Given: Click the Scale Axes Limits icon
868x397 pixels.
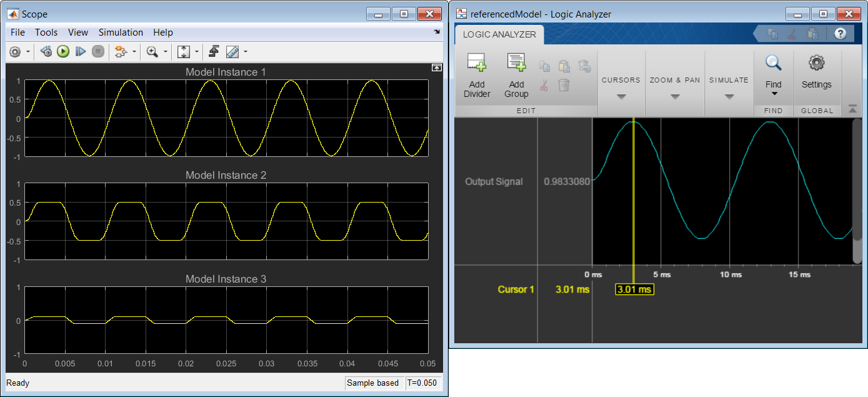Looking at the screenshot, I should [x=184, y=51].
